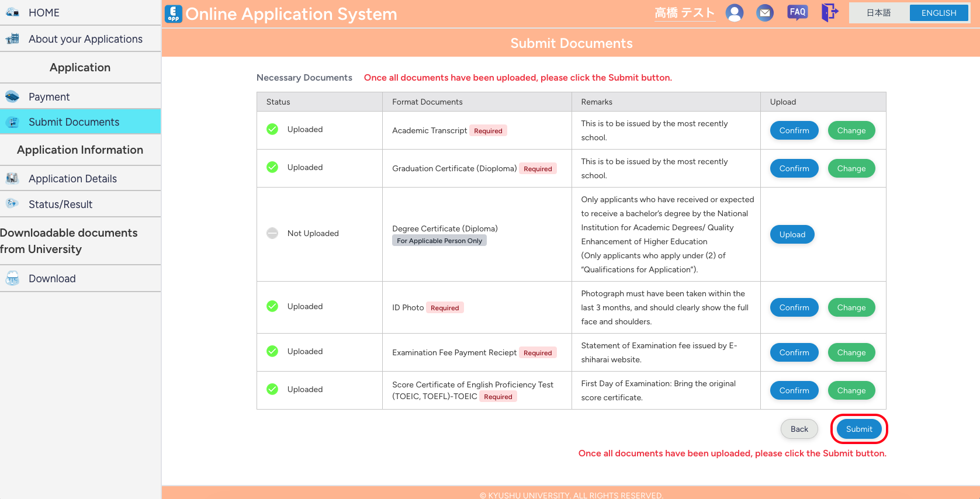This screenshot has width=980, height=499.
Task: Click the Back button
Action: coord(799,429)
